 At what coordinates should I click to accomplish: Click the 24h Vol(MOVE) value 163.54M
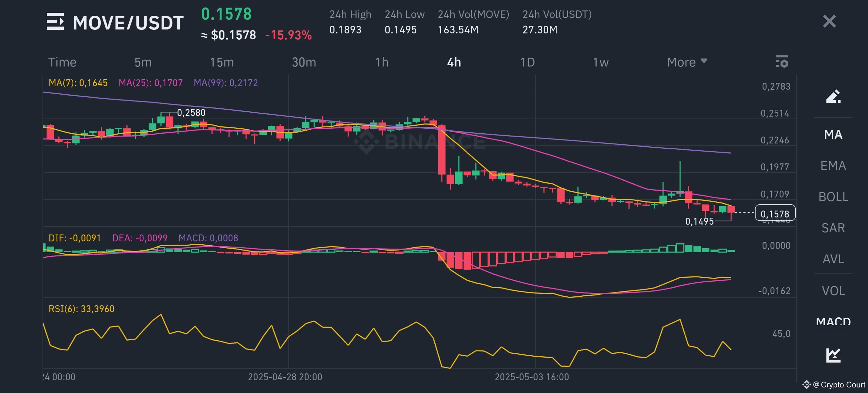[458, 30]
